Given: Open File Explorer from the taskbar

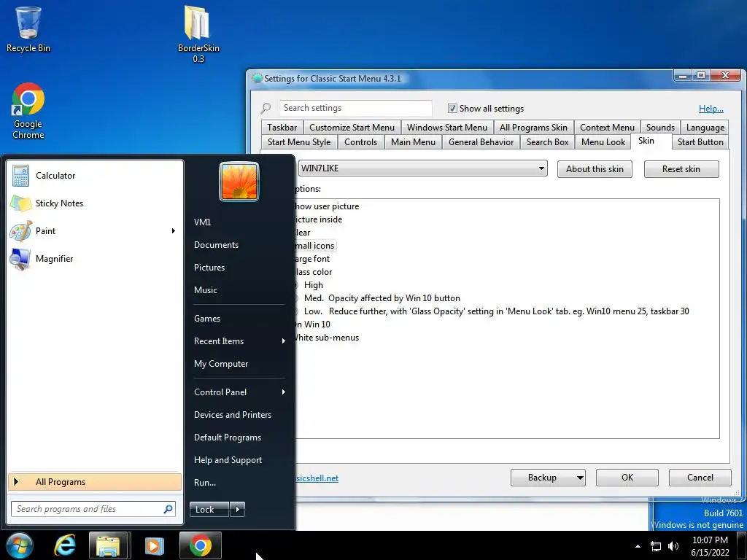Looking at the screenshot, I should click(x=109, y=545).
